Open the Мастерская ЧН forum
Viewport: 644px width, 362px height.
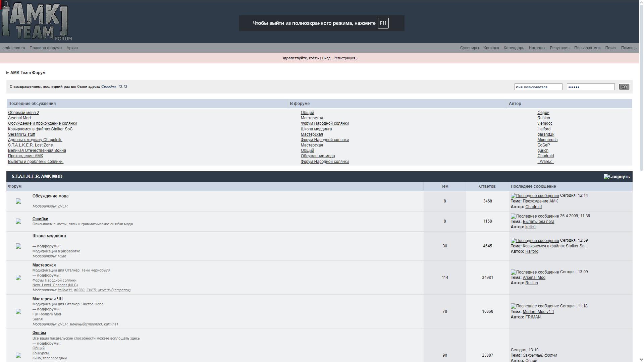pos(47,299)
